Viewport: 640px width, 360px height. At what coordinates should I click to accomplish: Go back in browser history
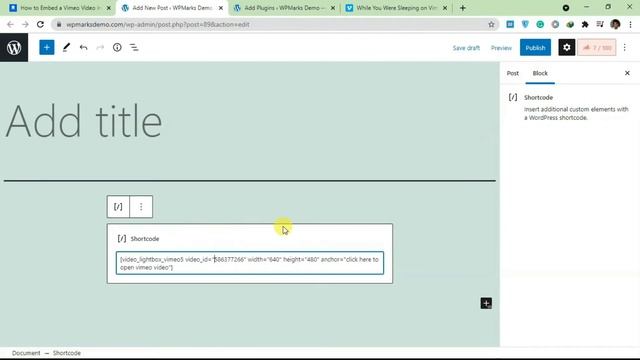[x=10, y=24]
